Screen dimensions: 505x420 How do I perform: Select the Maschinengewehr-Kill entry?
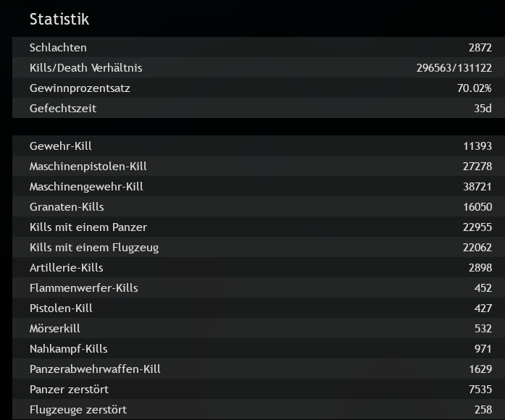pyautogui.click(x=259, y=186)
